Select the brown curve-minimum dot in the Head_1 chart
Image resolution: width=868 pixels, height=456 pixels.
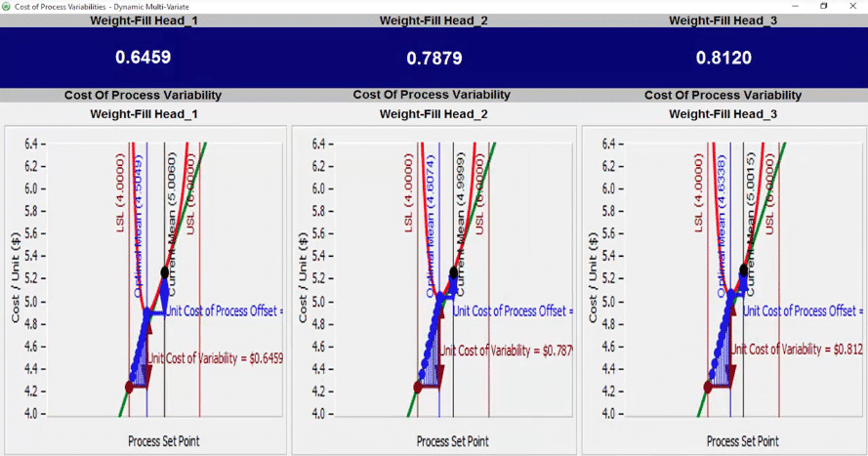click(130, 387)
